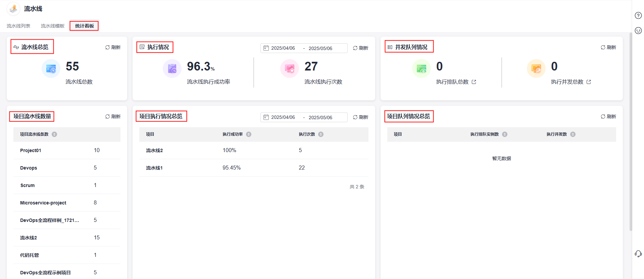This screenshot has height=279, width=644.
Task: Click the execution concurrency total icon
Action: 536,68
